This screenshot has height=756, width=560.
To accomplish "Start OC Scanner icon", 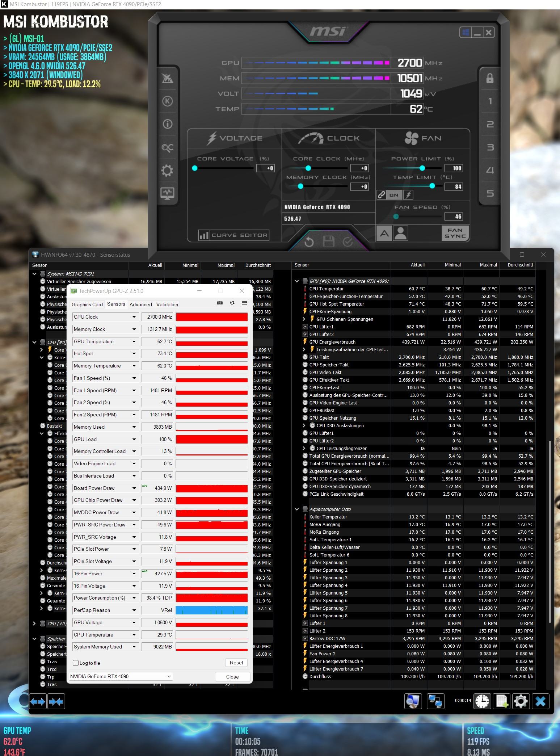I will pos(167,147).
